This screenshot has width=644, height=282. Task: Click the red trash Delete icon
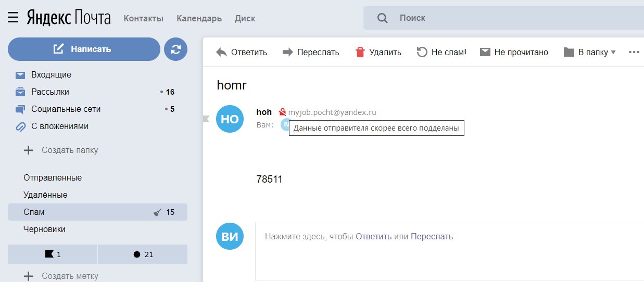360,52
